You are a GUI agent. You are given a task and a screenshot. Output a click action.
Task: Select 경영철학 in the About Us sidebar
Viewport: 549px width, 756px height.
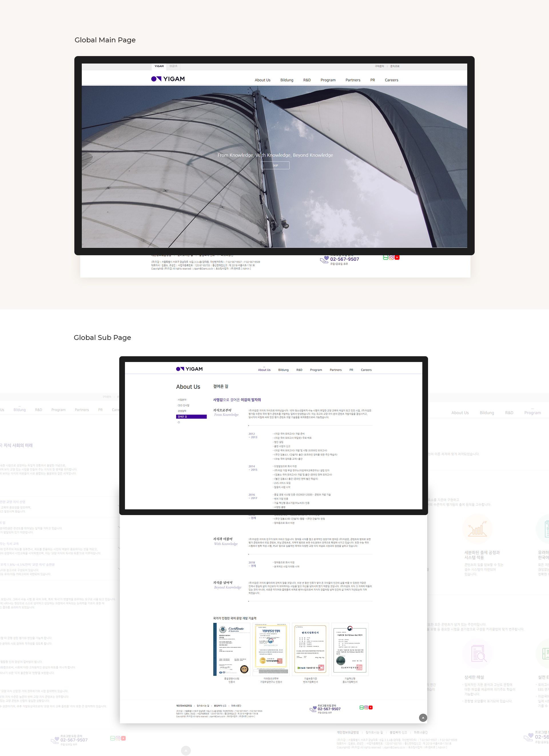click(182, 411)
